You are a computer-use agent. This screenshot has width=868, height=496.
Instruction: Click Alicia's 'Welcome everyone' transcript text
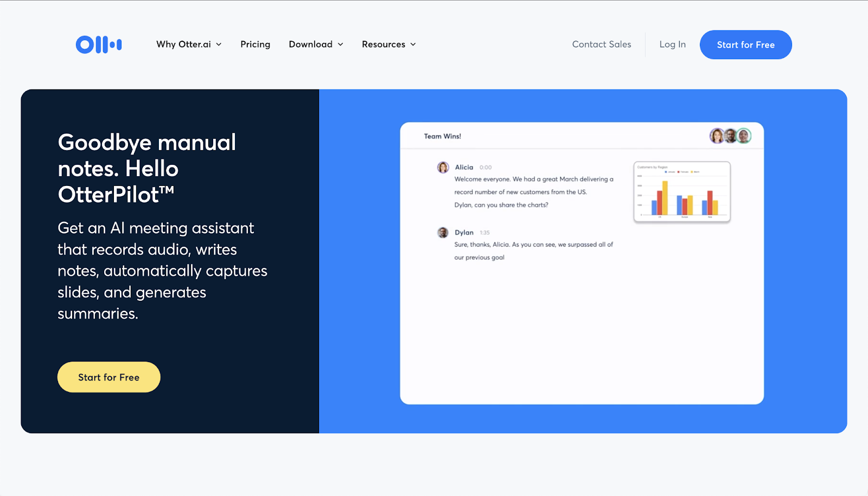point(534,192)
